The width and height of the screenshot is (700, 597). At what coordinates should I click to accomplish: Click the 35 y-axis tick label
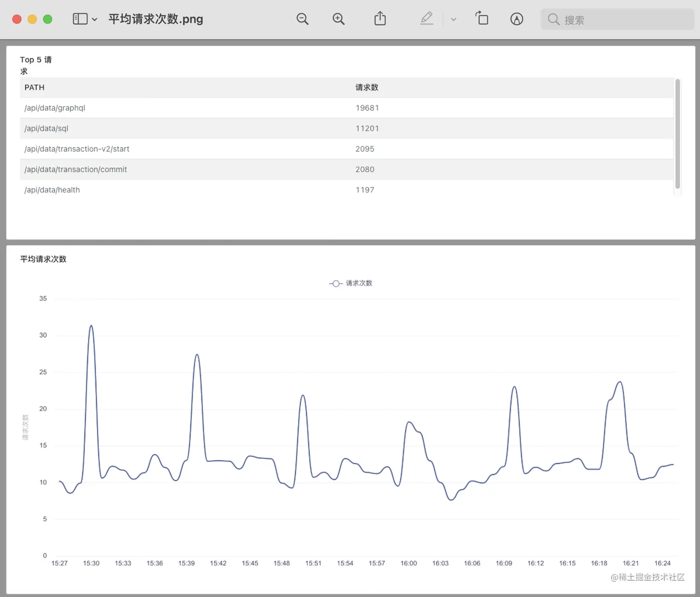pyautogui.click(x=43, y=298)
